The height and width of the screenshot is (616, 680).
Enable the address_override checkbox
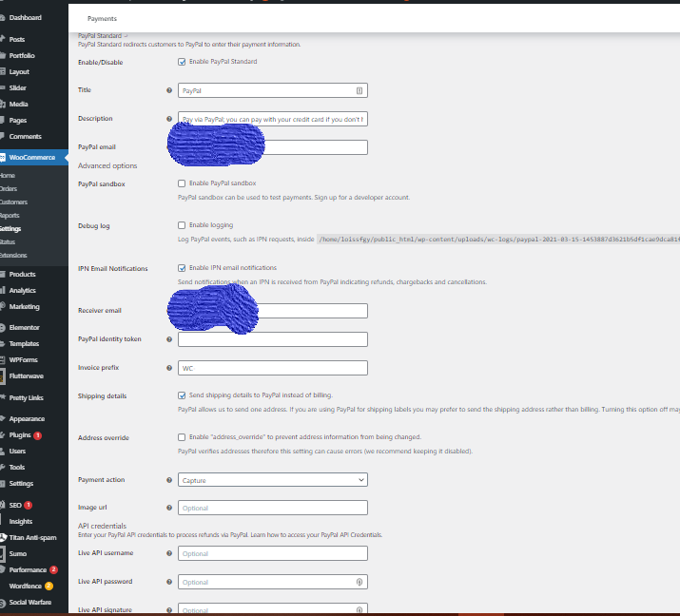click(x=182, y=437)
